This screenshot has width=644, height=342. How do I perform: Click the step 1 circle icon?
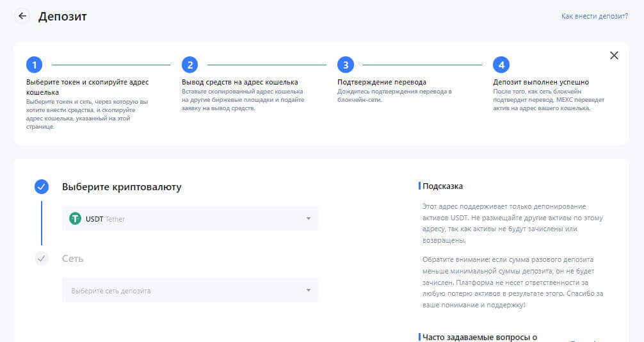pyautogui.click(x=34, y=65)
